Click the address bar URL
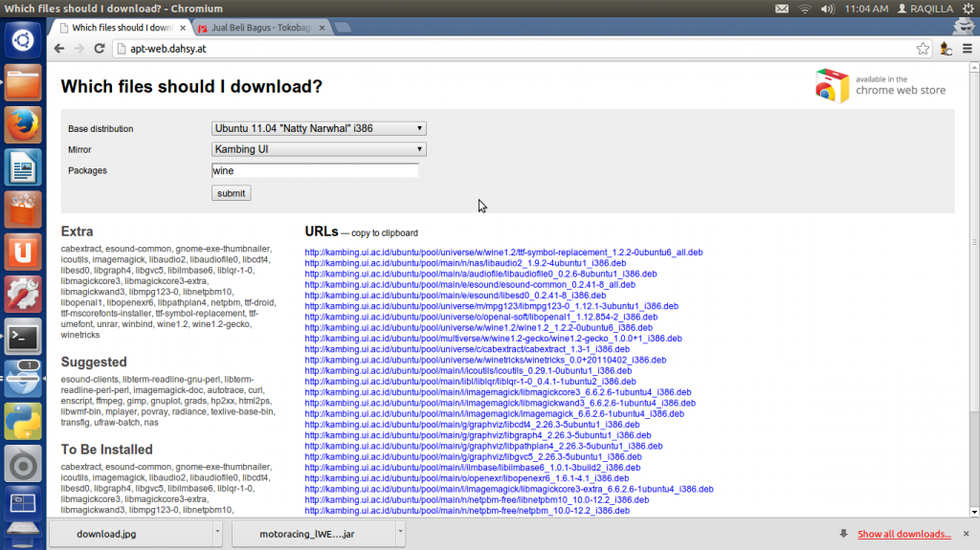Image resolution: width=980 pixels, height=550 pixels. (x=168, y=49)
